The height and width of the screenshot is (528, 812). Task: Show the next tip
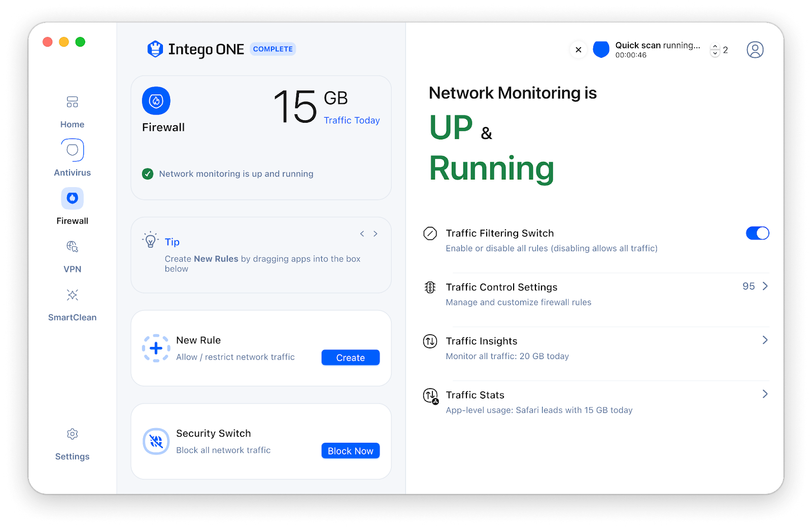tap(376, 234)
